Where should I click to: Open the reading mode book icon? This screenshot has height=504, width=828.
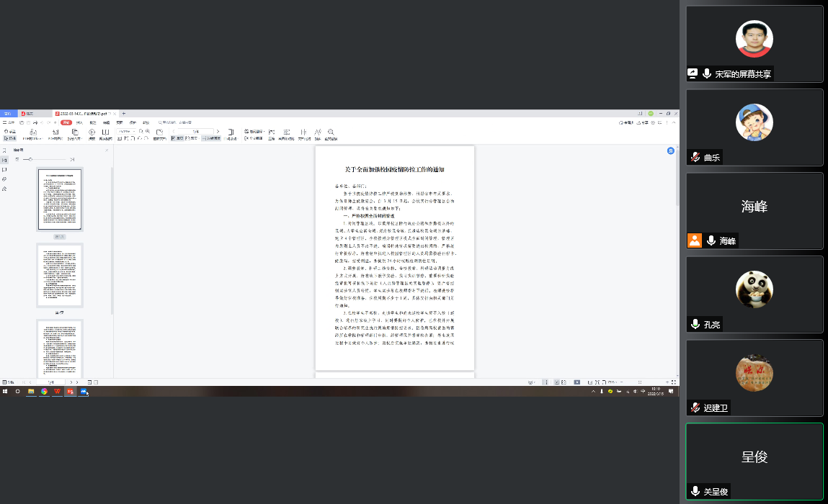pos(105,132)
